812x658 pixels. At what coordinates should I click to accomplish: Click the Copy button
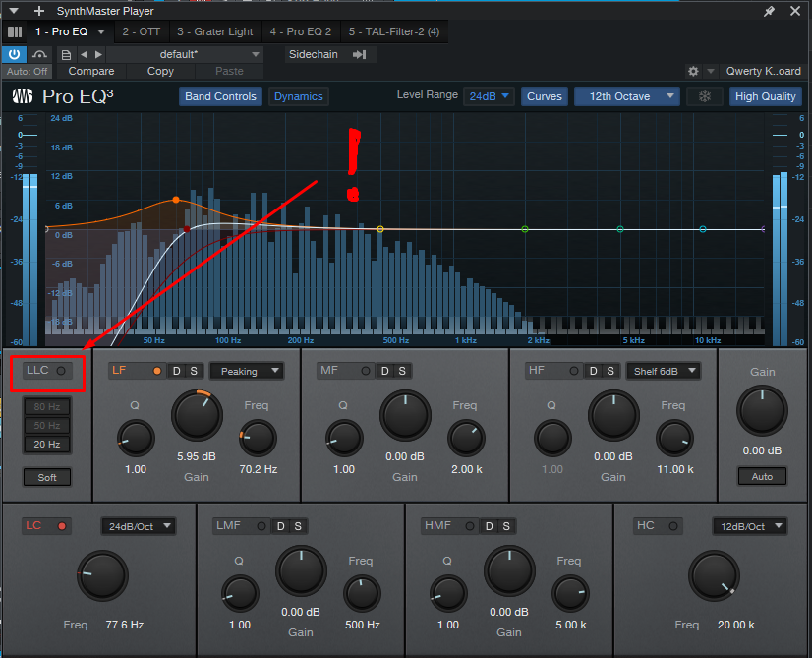tap(160, 71)
